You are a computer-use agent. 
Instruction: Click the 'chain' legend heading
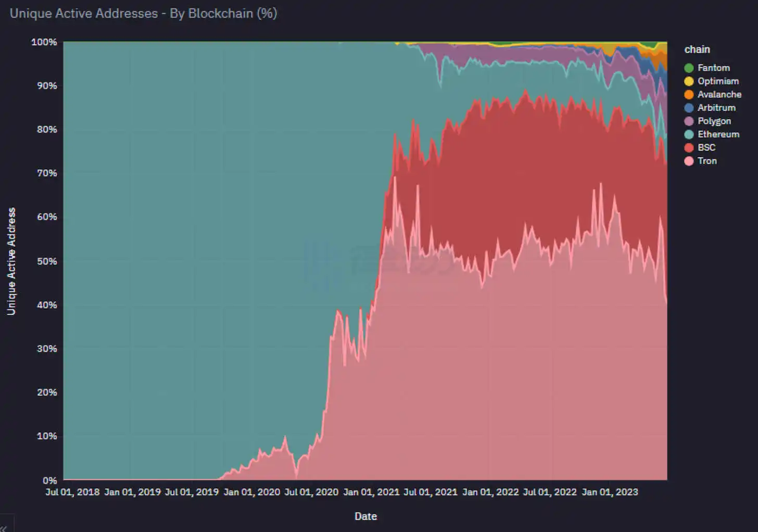(697, 49)
